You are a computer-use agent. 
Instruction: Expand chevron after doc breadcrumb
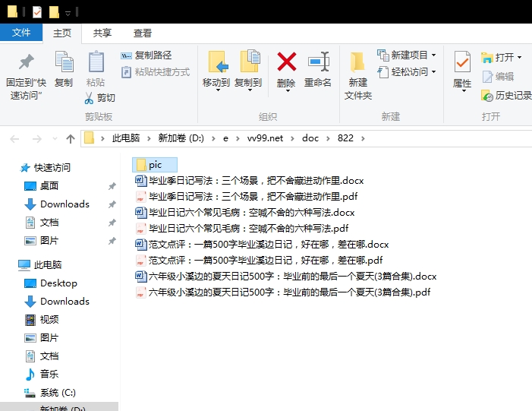coord(328,138)
